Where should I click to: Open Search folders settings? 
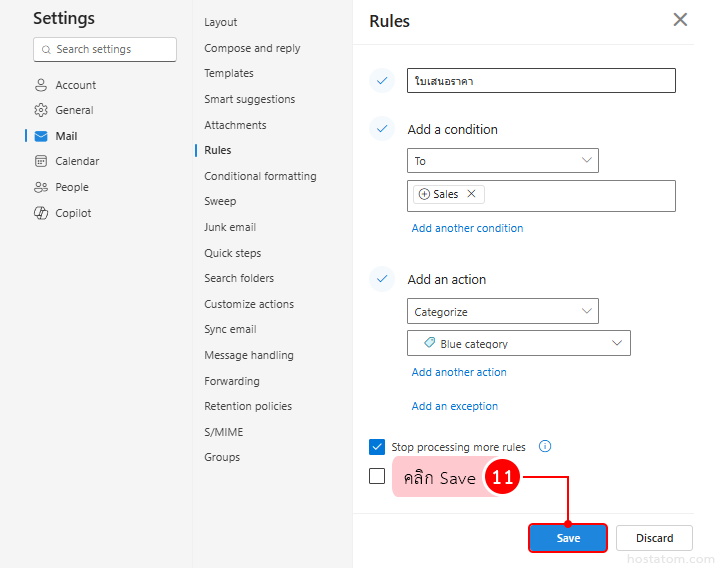[239, 278]
